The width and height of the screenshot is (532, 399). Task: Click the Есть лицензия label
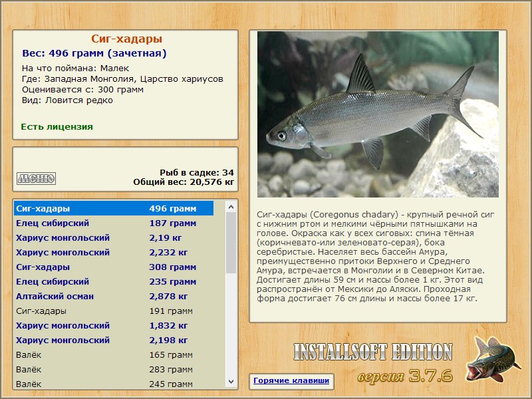(57, 126)
